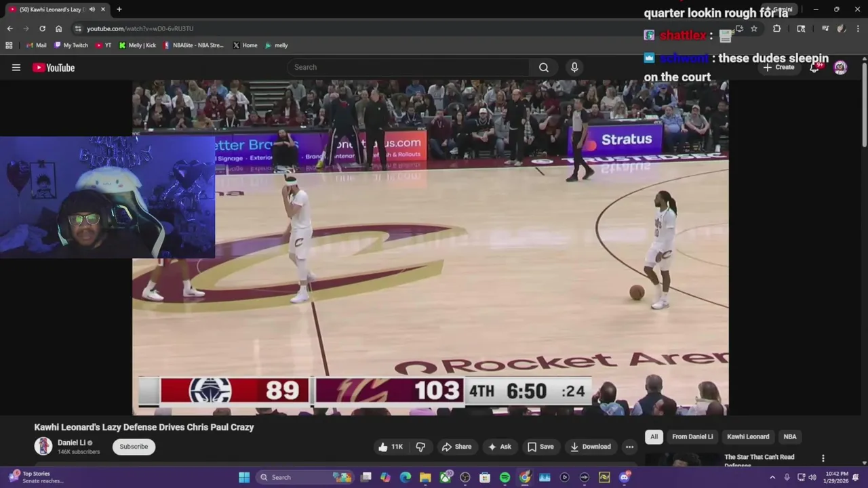Open more actions ellipsis under the video
The image size is (868, 488).
click(629, 447)
